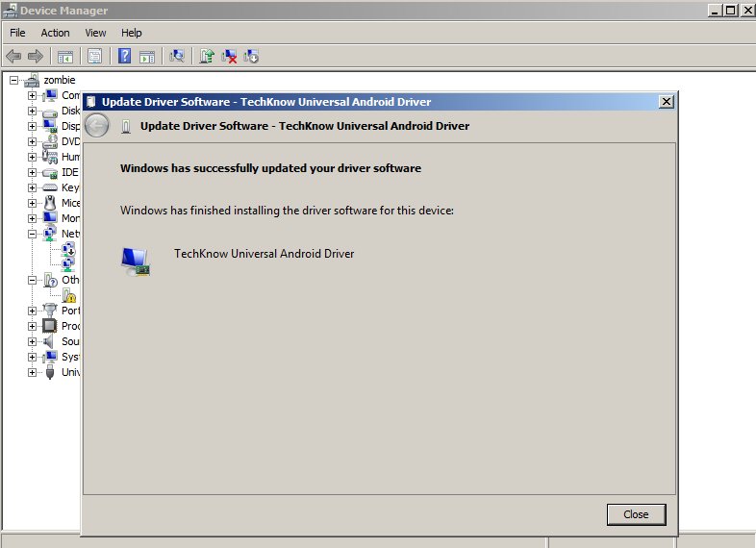Open the File menu
Image resolution: width=756 pixels, height=548 pixels.
tap(17, 33)
